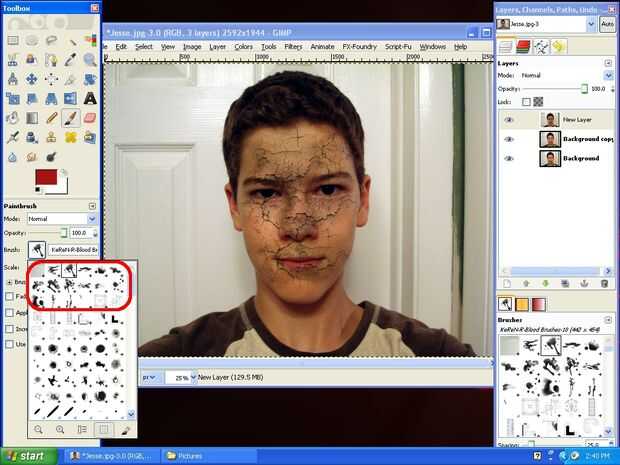
Task: Open the Paintbrush options panel menu arrow
Action: coord(93,206)
